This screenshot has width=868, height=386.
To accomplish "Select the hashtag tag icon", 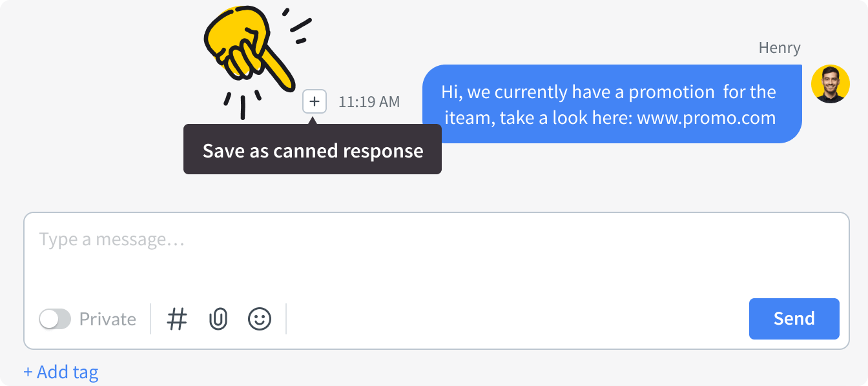I will coord(177,318).
